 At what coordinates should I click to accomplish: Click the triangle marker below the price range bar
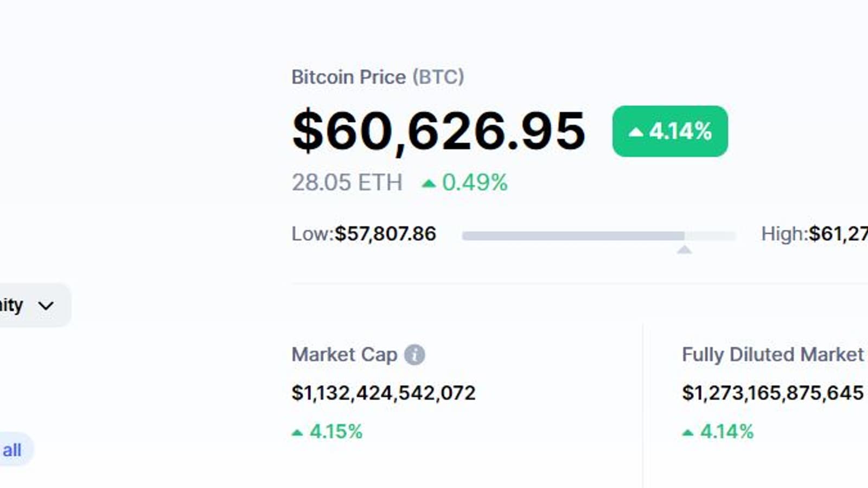click(x=684, y=249)
